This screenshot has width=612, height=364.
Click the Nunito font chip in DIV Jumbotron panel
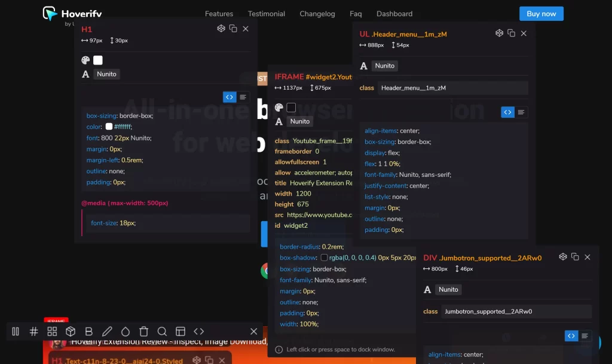click(x=448, y=289)
